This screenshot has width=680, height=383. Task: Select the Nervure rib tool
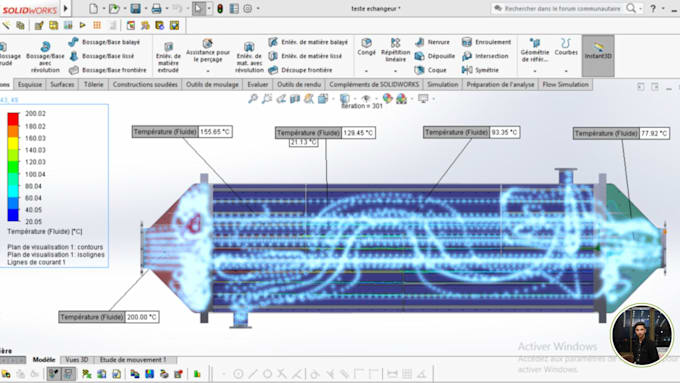click(432, 42)
